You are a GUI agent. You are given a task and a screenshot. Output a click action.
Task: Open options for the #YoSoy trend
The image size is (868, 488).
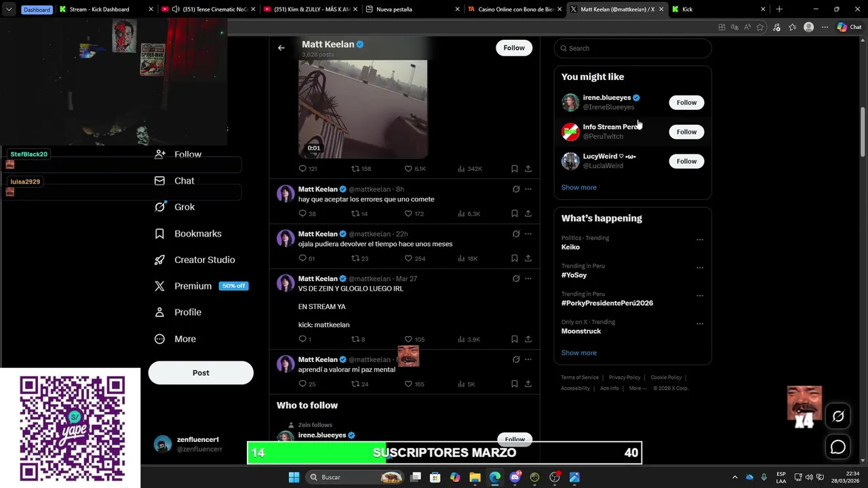700,268
